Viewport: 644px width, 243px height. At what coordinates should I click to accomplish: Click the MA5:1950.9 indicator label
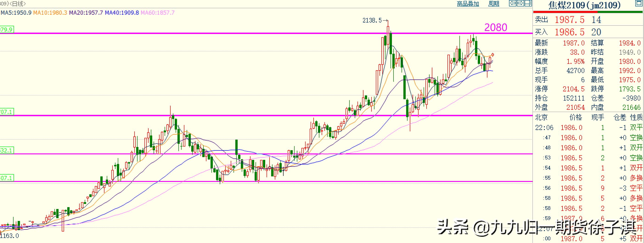point(16,13)
